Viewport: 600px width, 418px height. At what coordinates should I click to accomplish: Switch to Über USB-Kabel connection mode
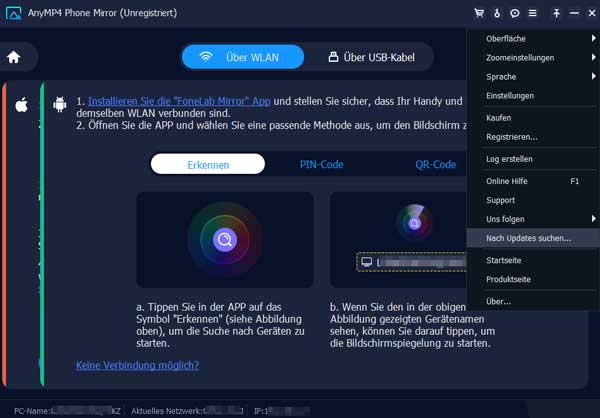pyautogui.click(x=371, y=57)
